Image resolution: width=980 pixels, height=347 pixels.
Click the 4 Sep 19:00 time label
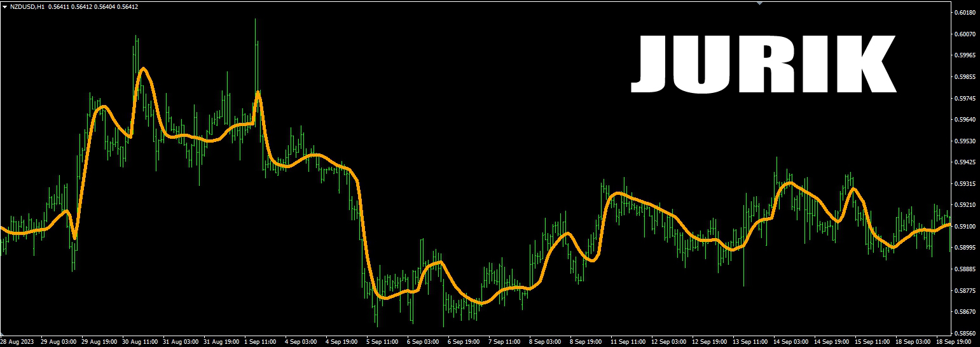pos(343,342)
